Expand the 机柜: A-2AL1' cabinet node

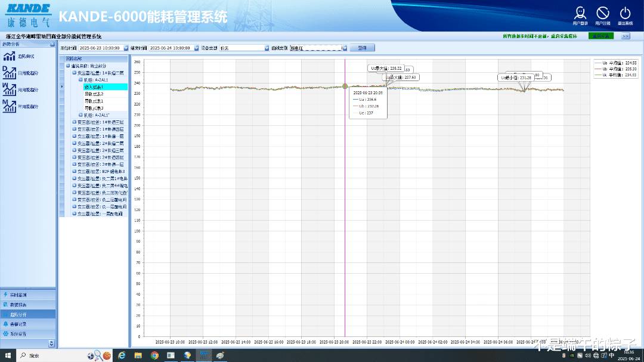click(x=80, y=115)
